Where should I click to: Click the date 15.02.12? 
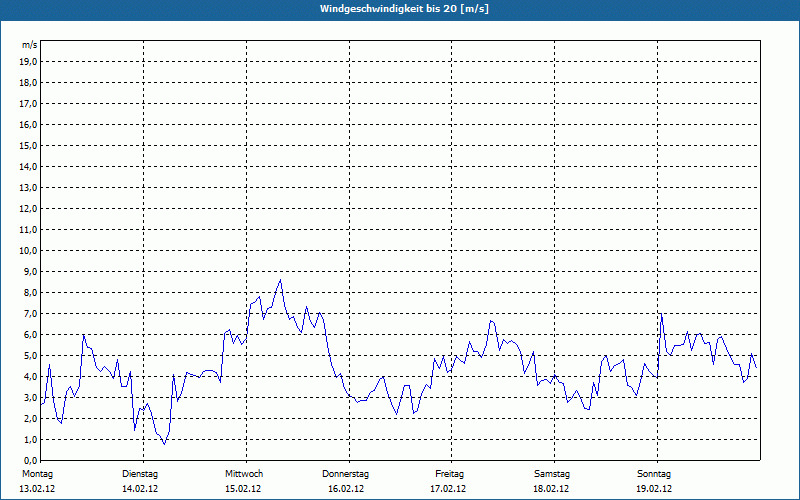tap(243, 489)
